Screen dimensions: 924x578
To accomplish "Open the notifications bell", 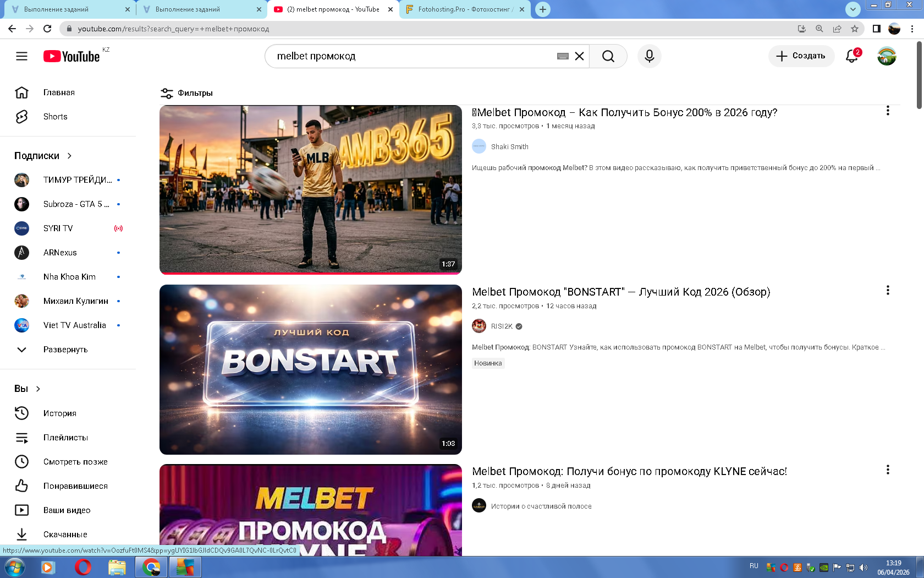I will pyautogui.click(x=852, y=56).
